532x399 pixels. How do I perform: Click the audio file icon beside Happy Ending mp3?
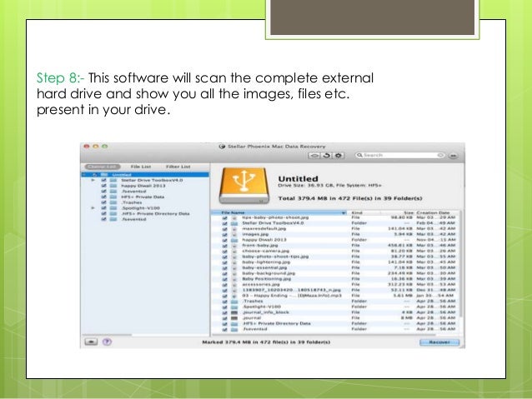point(234,296)
